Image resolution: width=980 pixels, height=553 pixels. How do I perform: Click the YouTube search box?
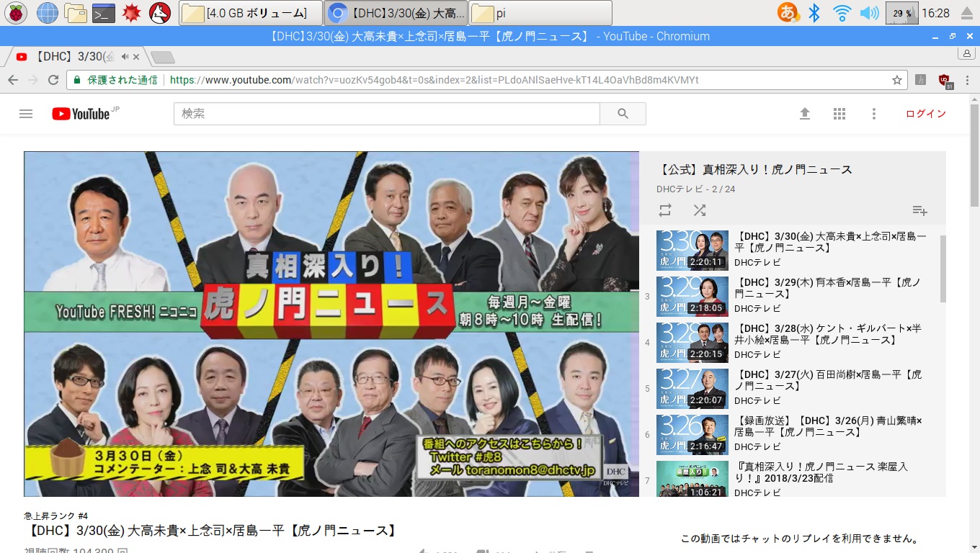pos(387,114)
